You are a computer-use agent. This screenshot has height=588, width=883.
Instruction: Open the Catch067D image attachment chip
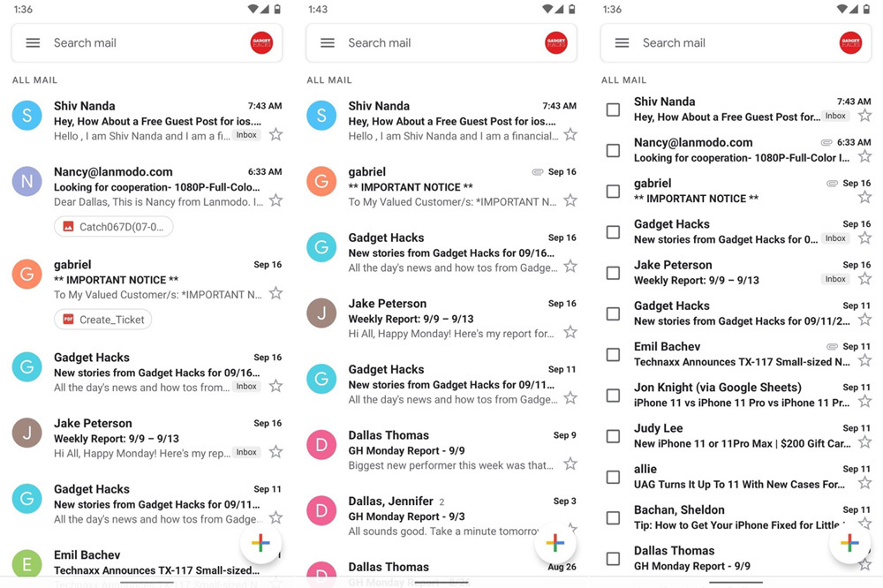(x=114, y=227)
